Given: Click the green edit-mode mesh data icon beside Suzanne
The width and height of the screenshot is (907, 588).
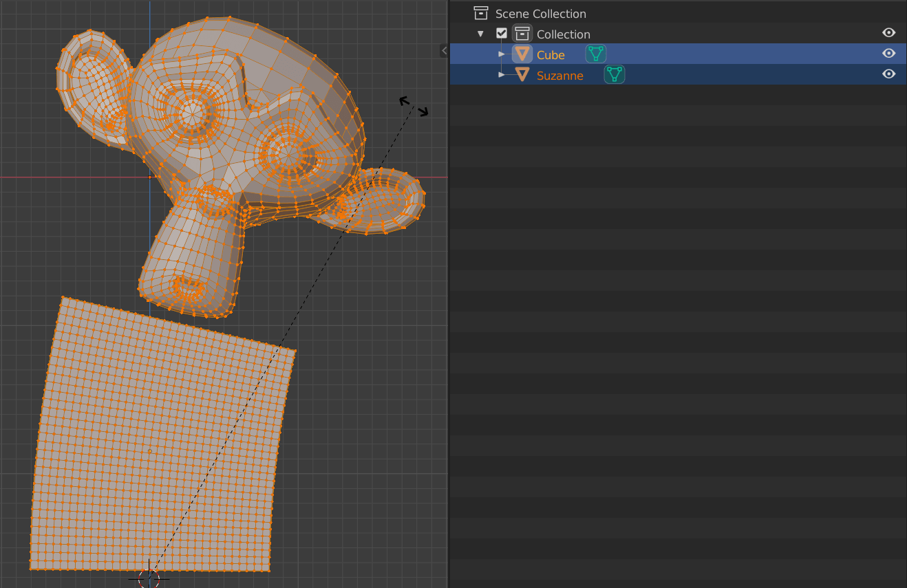Looking at the screenshot, I should (x=613, y=74).
